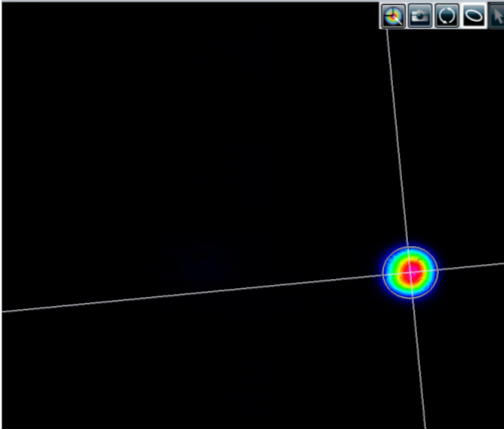504x430 pixels.
Task: Click the black area below the horizontal crosshair
Action: pyautogui.click(x=200, y=367)
